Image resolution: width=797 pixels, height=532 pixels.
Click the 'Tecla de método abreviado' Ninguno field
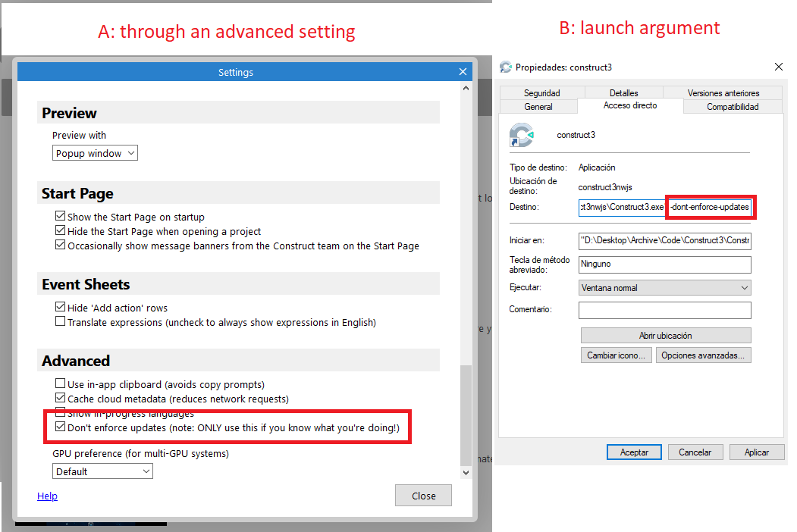[x=664, y=264]
